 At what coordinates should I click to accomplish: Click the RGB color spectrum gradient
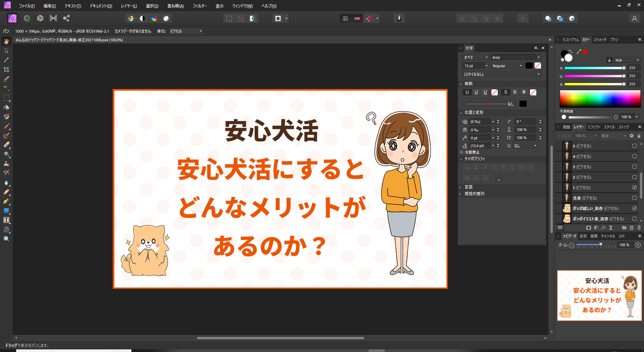(600, 99)
